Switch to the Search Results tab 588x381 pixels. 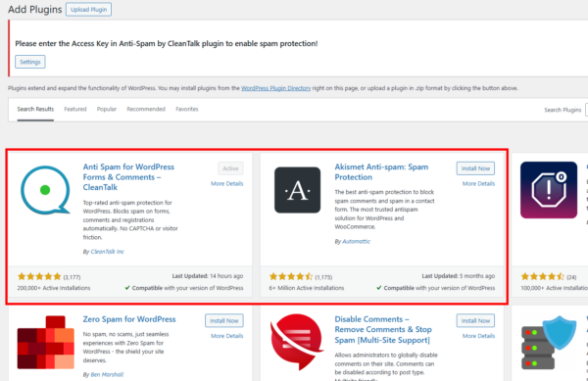pyautogui.click(x=35, y=109)
